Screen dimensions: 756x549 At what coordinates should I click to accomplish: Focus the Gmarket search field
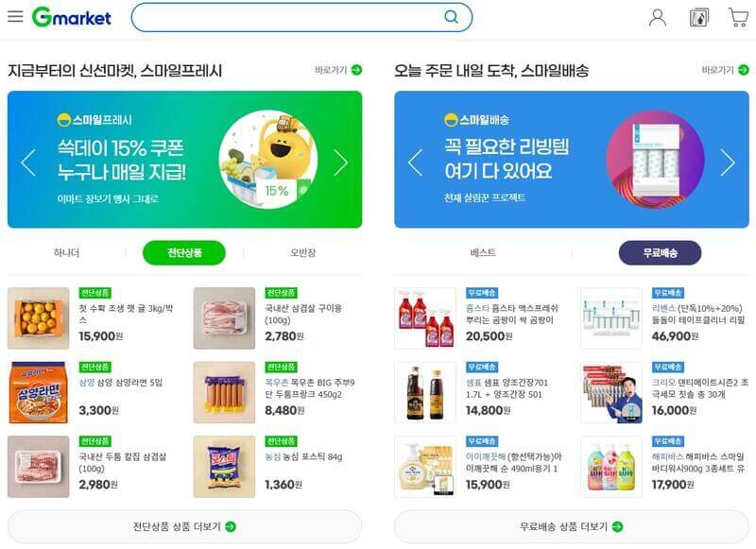289,17
